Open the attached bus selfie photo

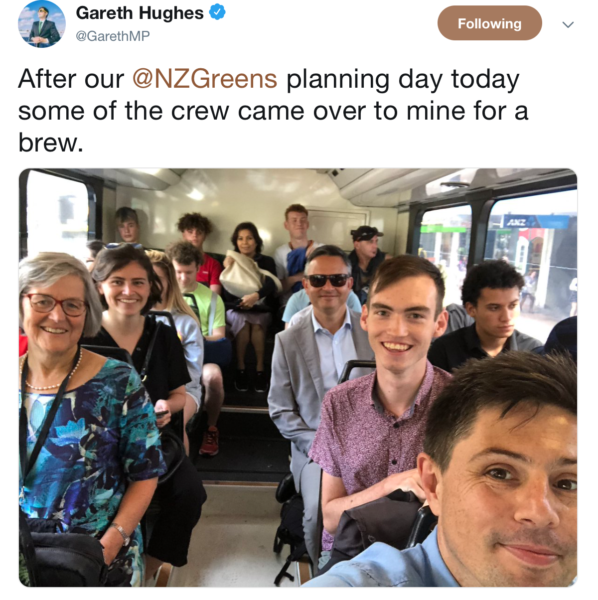298,377
